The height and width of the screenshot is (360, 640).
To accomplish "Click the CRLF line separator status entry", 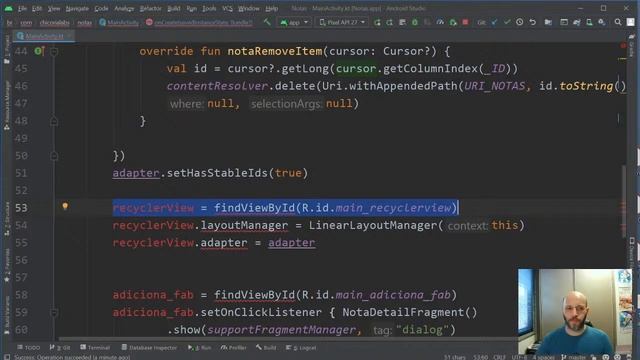I will (499, 357).
